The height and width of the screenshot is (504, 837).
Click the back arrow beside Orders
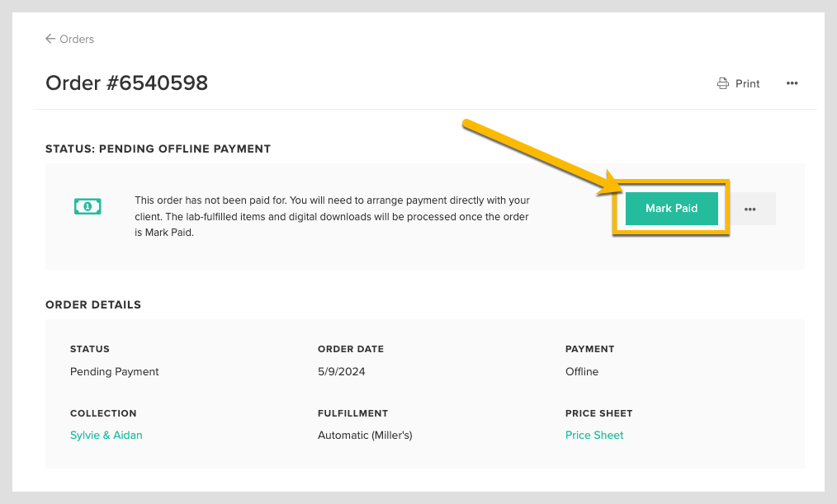click(50, 39)
